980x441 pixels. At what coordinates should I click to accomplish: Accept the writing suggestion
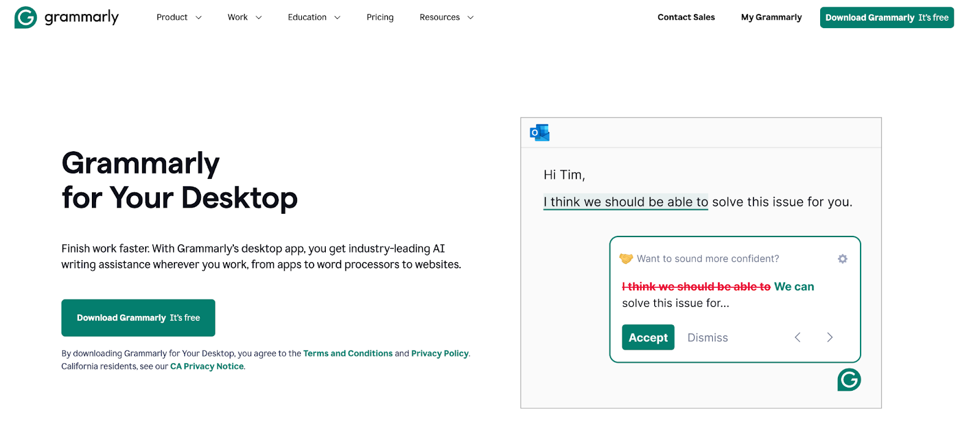point(648,337)
